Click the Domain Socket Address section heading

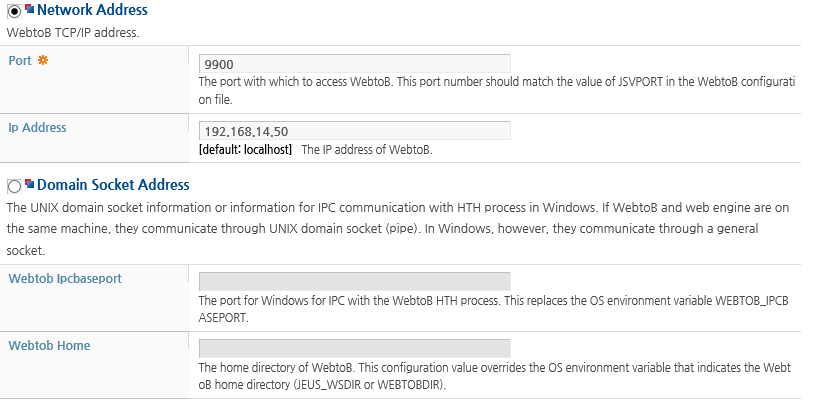tap(113, 185)
